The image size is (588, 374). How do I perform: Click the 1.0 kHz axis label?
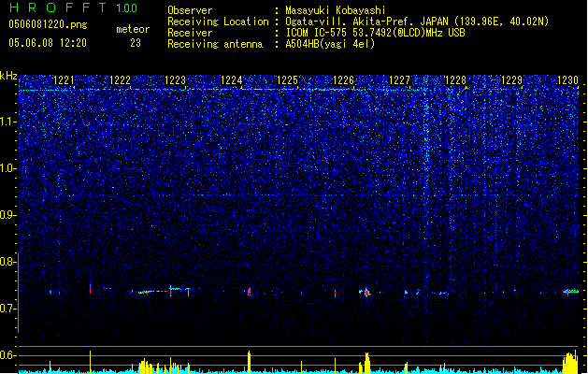coord(8,168)
